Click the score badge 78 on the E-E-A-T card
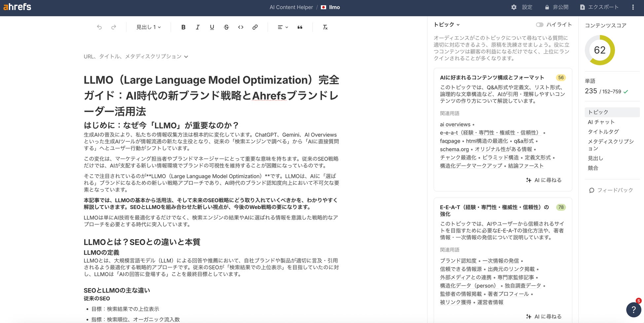 coord(561,207)
